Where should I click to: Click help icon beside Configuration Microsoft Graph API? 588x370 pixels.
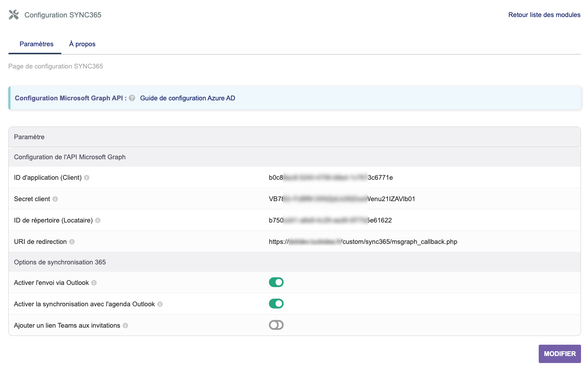(x=132, y=98)
